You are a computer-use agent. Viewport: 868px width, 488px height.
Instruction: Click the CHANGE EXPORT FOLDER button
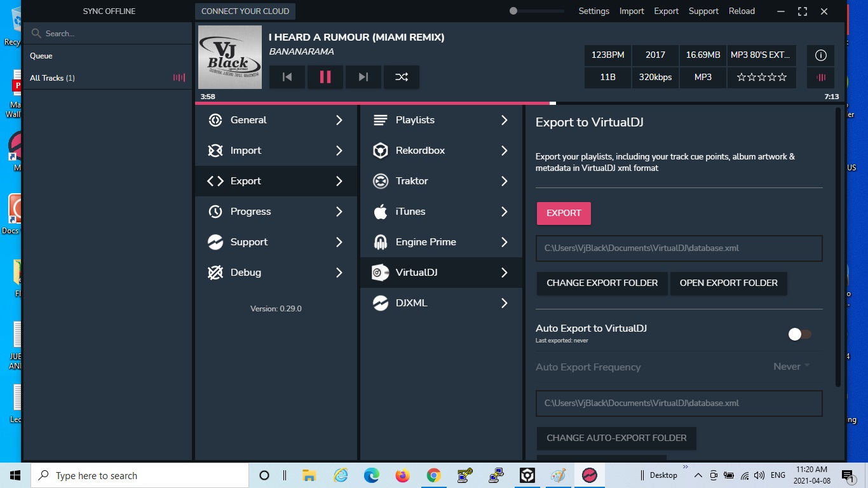(602, 283)
